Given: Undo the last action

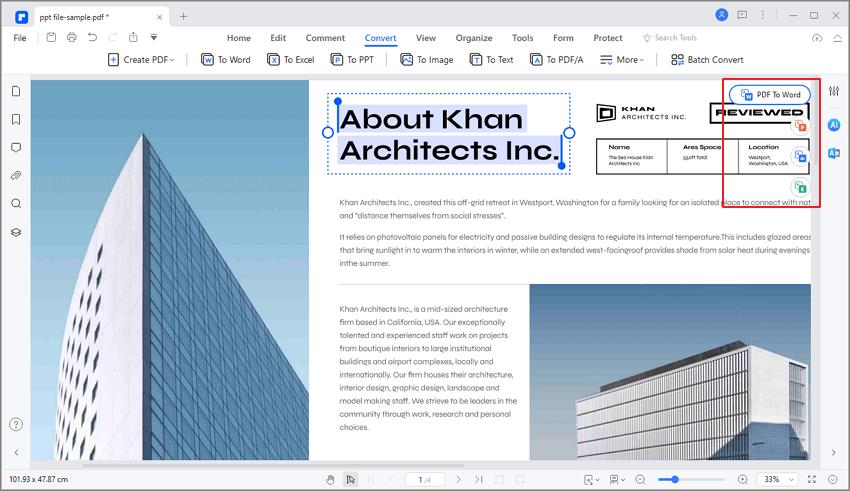Looking at the screenshot, I should (93, 37).
